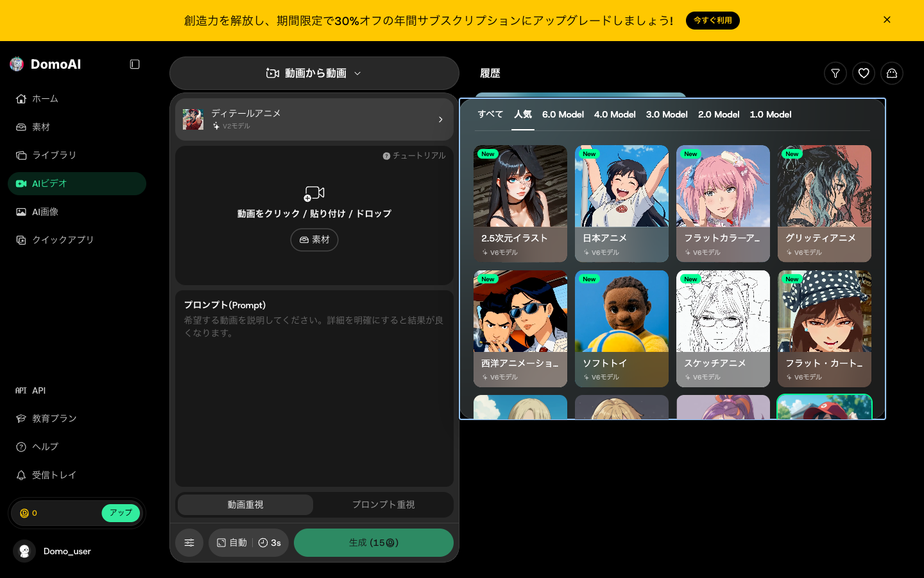Collapse the sidebar with the panel icon
Image resolution: width=924 pixels, height=578 pixels.
coord(135,64)
